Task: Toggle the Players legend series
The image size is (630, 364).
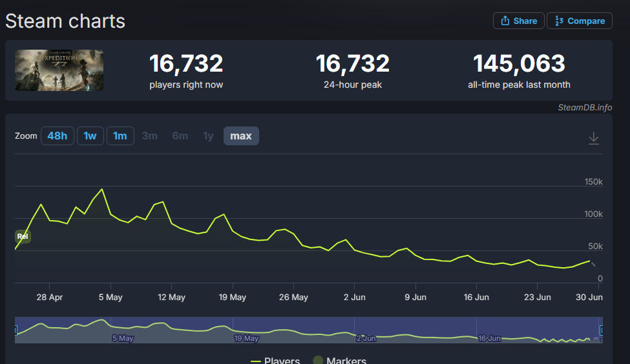Action: click(275, 360)
